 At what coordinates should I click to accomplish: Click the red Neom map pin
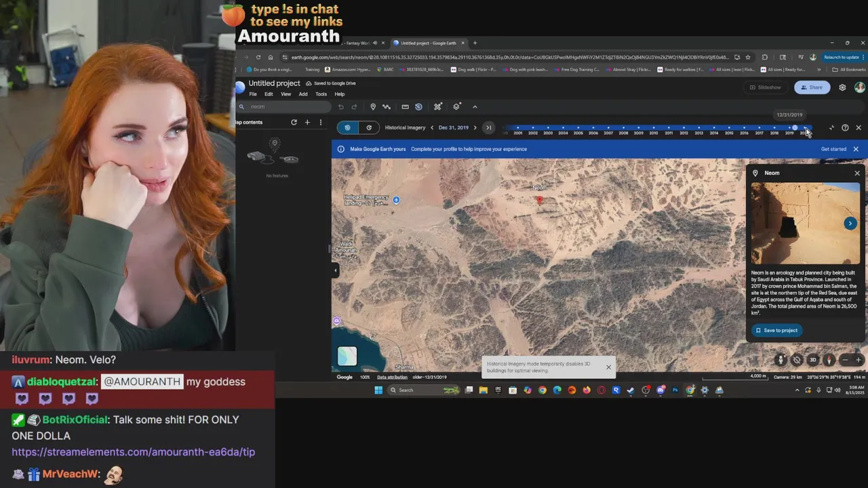[540, 199]
